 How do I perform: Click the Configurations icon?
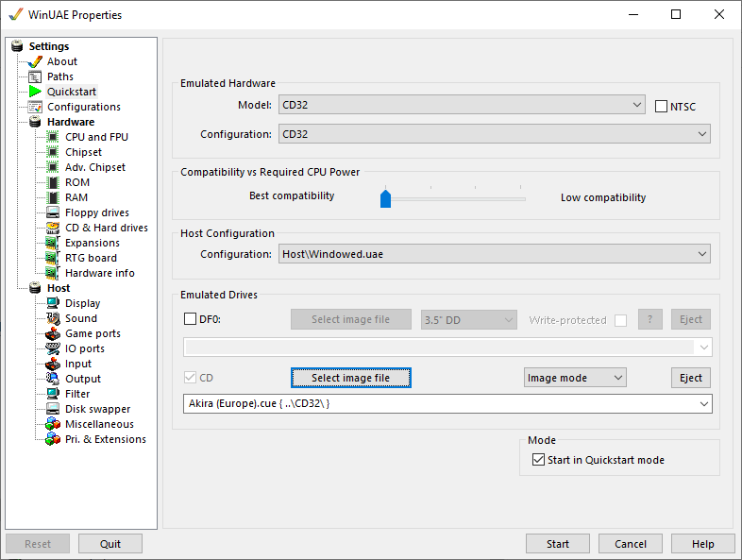point(35,107)
